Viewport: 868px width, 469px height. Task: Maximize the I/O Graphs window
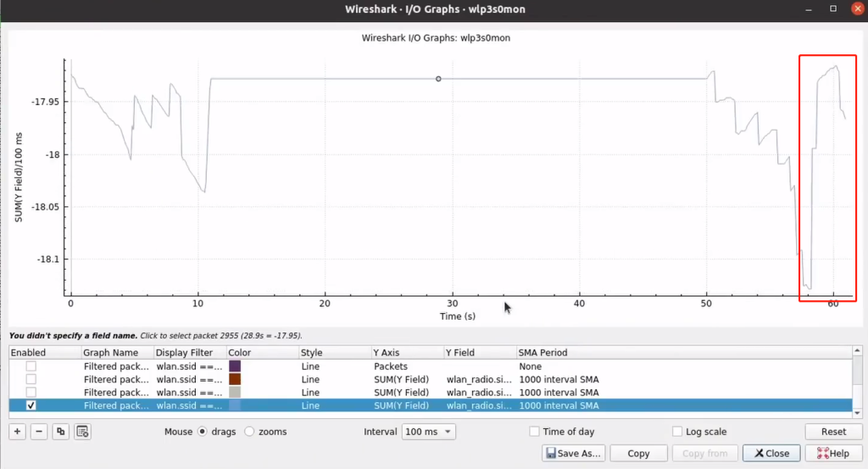(833, 8)
